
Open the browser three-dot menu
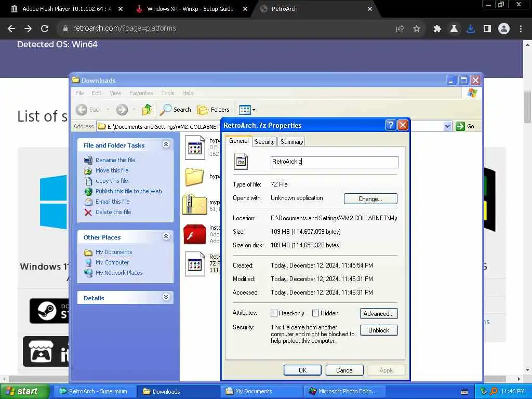[x=521, y=29]
